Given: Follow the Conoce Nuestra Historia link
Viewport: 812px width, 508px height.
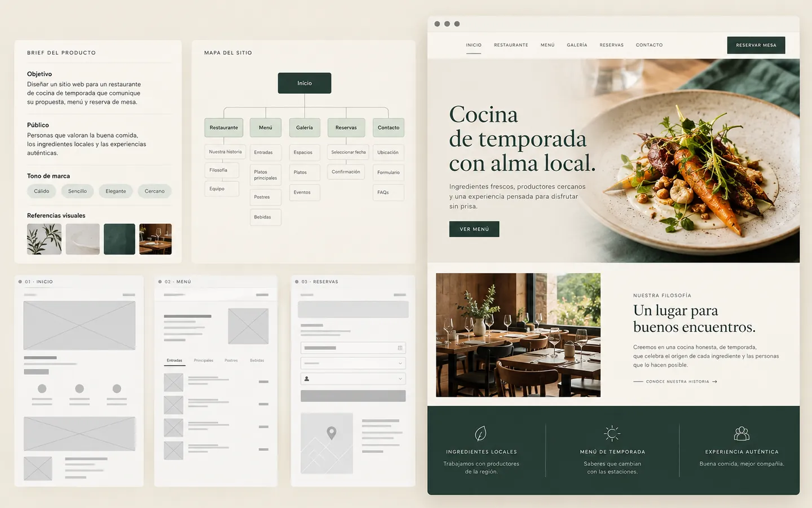Looking at the screenshot, I should point(676,382).
